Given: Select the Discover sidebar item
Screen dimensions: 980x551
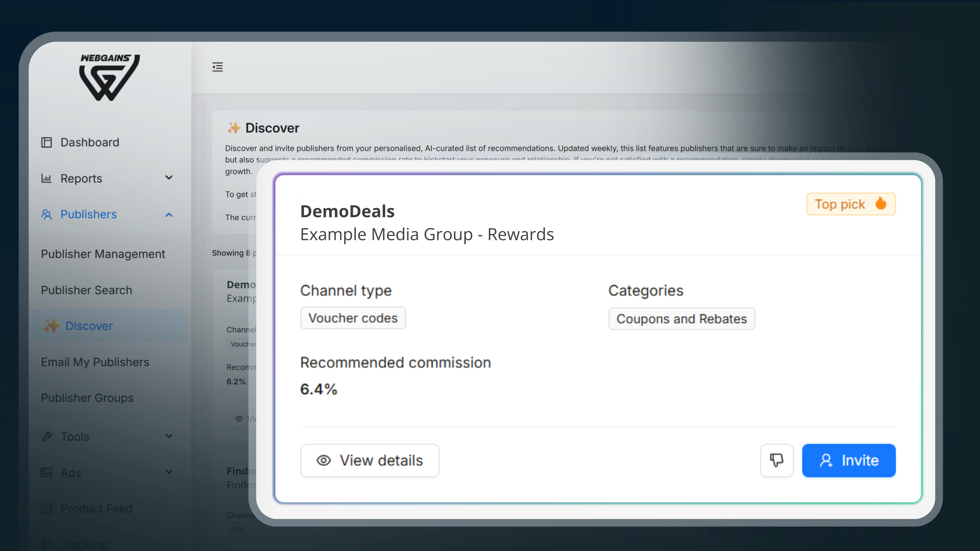Looking at the screenshot, I should point(89,326).
